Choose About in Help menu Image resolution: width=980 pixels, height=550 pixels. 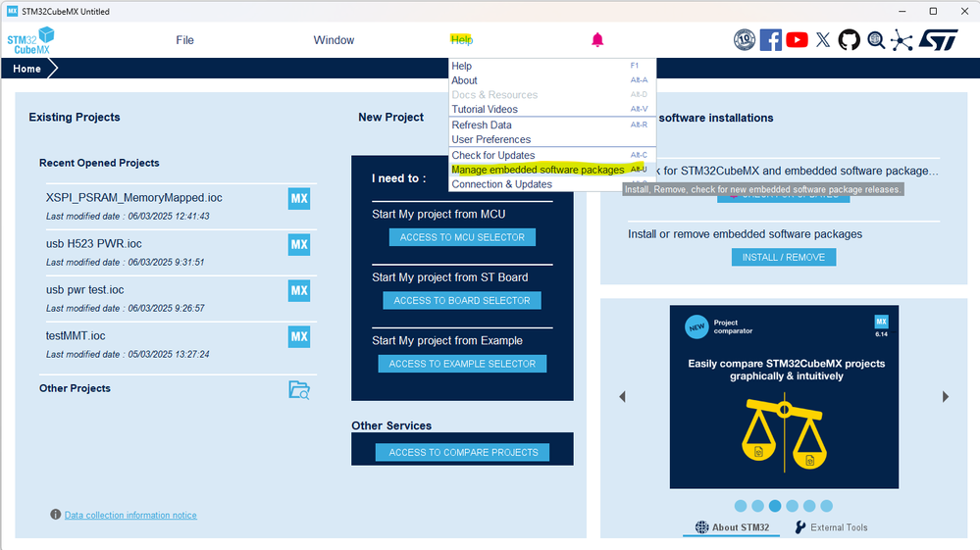coord(552,80)
